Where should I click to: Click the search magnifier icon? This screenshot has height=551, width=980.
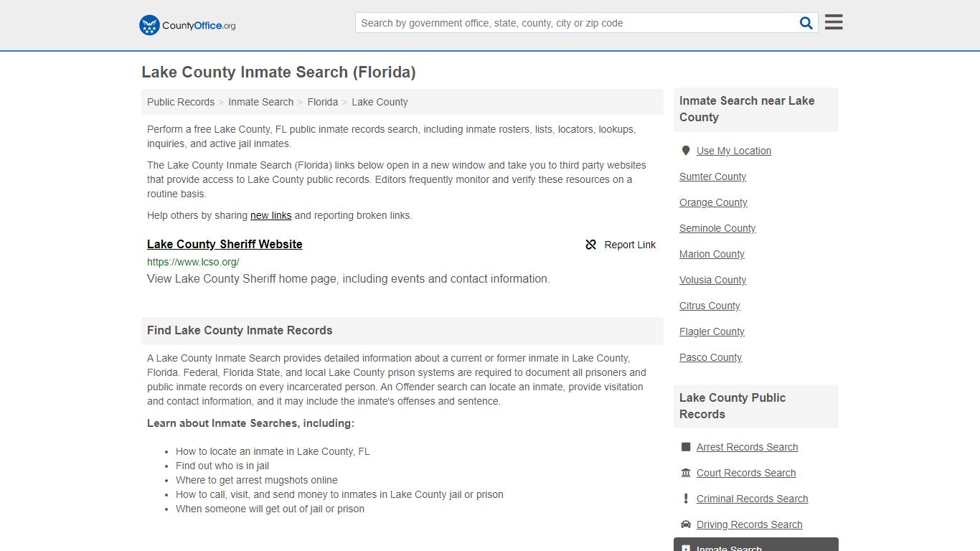[806, 23]
